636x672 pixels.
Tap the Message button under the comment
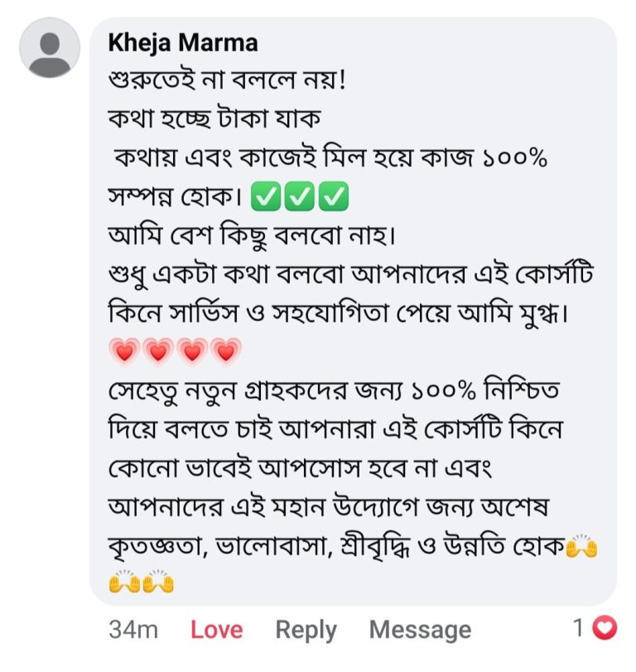420,630
